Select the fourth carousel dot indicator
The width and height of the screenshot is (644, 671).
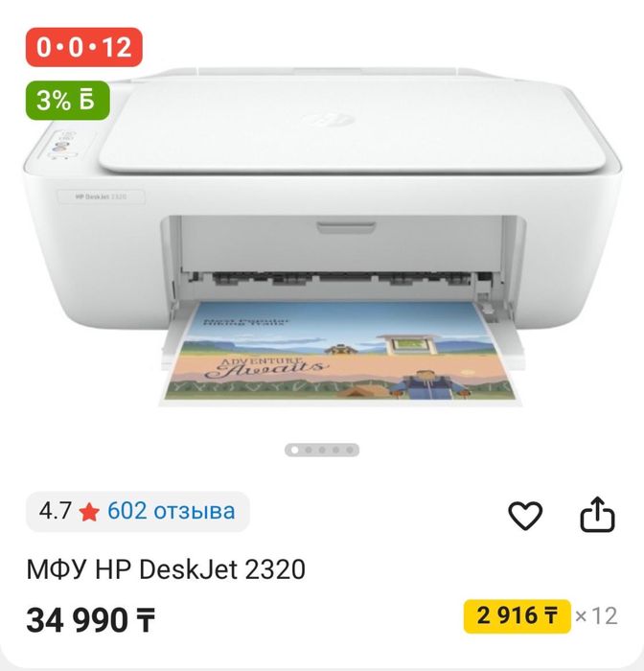click(336, 451)
